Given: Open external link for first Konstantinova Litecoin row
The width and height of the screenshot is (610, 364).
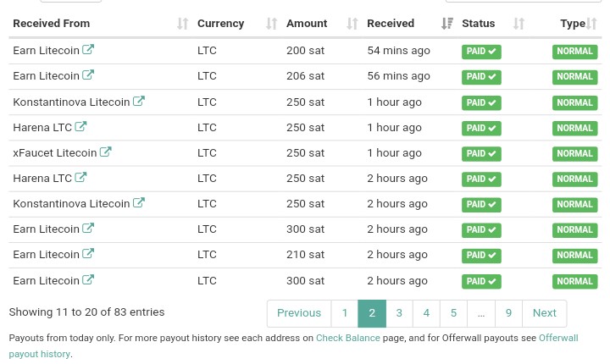Looking at the screenshot, I should tap(138, 101).
